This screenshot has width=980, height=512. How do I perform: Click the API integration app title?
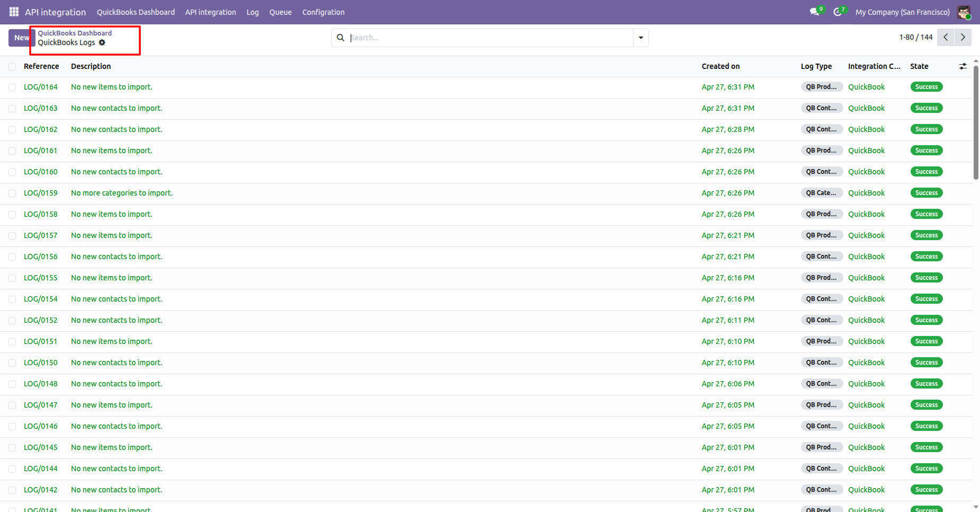(x=55, y=12)
